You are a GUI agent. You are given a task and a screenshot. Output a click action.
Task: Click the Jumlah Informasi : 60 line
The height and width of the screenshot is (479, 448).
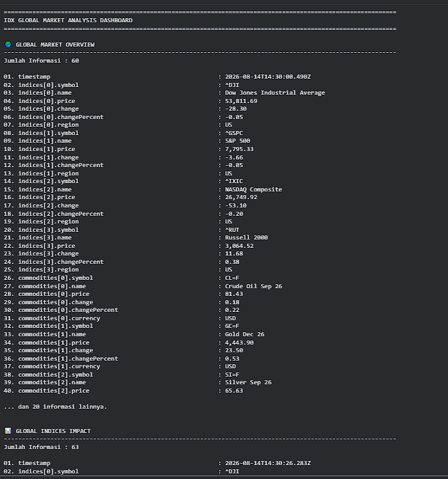[x=41, y=61]
